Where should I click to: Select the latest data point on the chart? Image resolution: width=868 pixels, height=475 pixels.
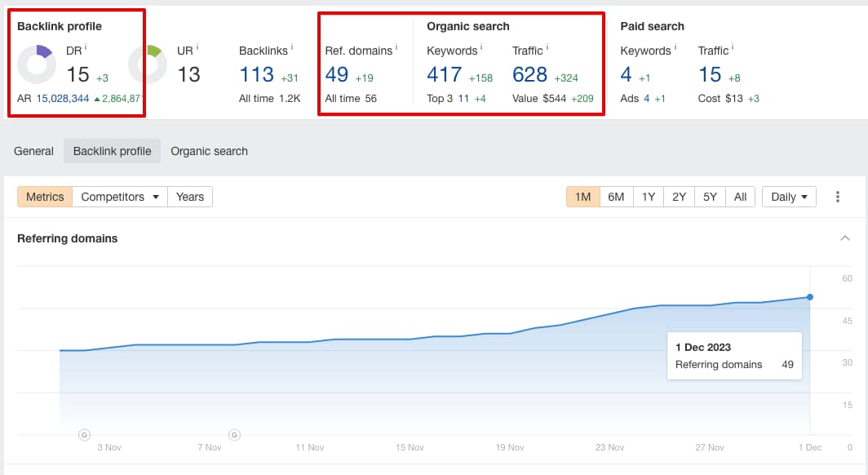(808, 297)
